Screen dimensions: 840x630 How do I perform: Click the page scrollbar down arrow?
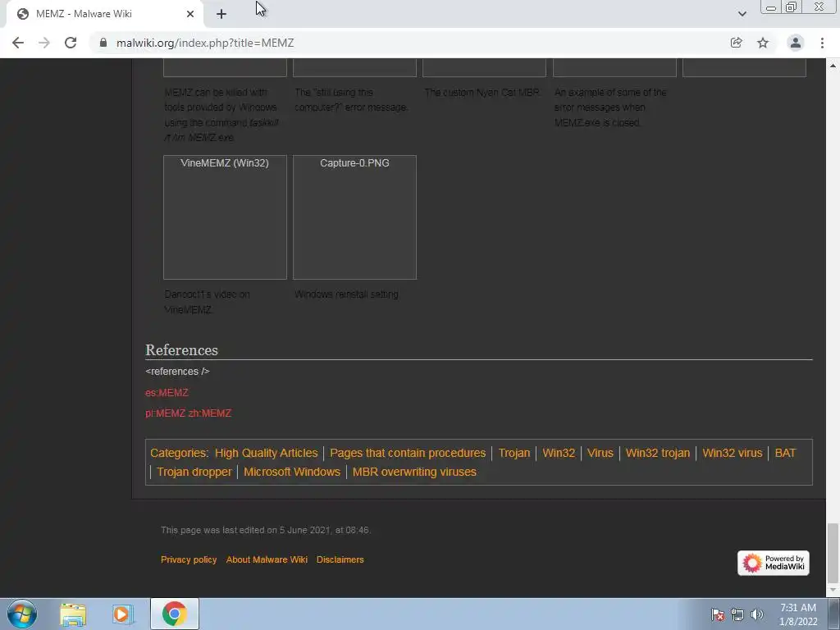(x=833, y=591)
